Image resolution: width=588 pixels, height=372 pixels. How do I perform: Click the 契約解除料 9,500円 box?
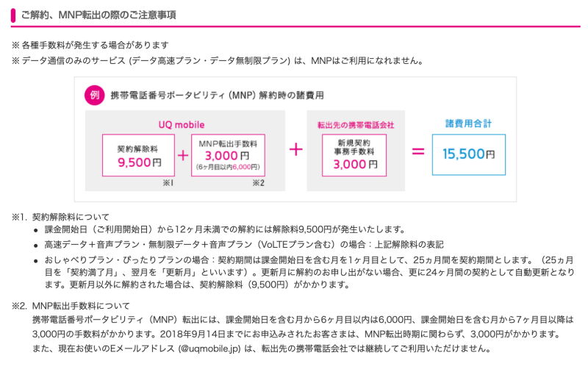138,155
